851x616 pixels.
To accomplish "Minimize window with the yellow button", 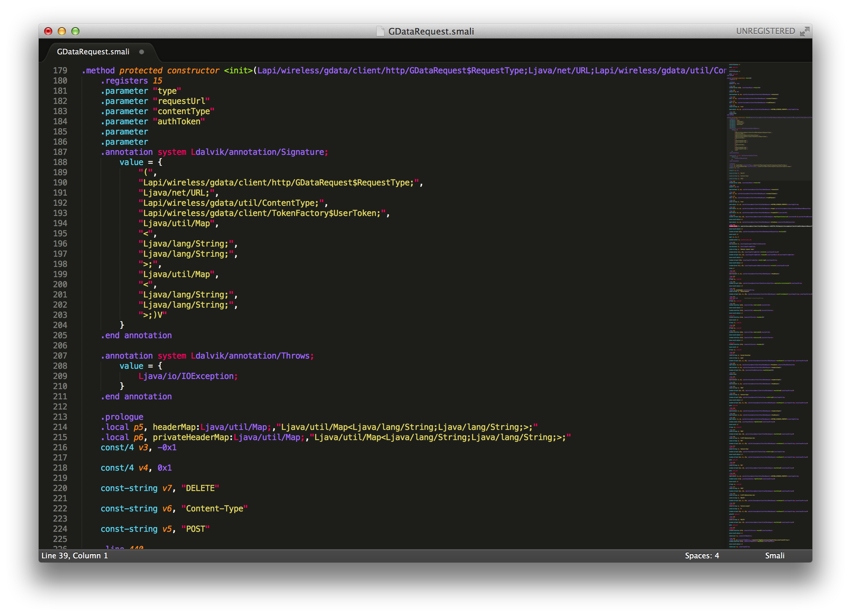I will [61, 31].
